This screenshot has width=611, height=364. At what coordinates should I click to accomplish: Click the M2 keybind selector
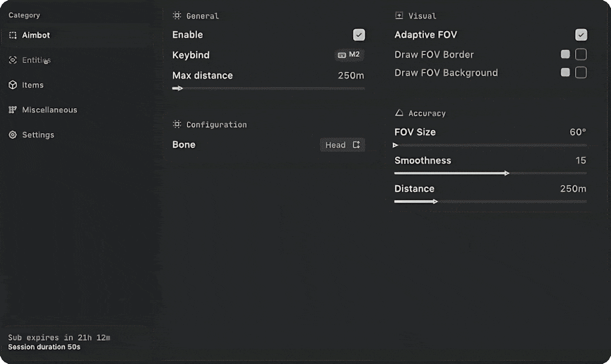click(x=349, y=55)
